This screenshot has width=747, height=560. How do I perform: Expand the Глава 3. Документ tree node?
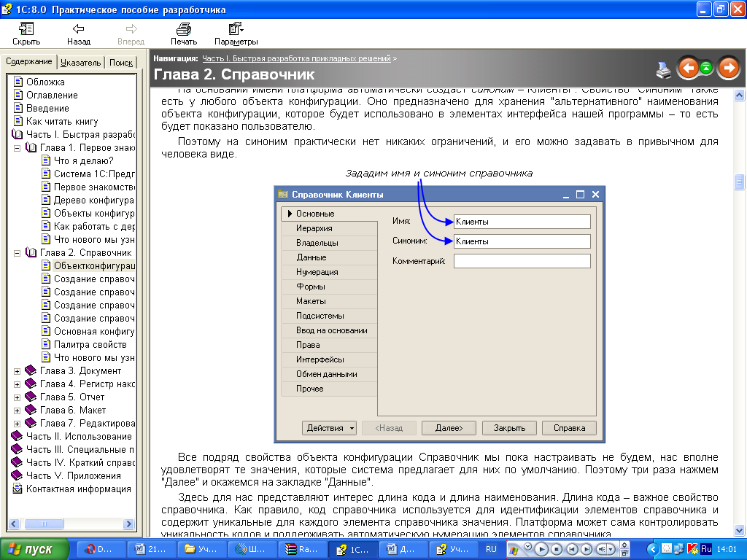(18, 371)
